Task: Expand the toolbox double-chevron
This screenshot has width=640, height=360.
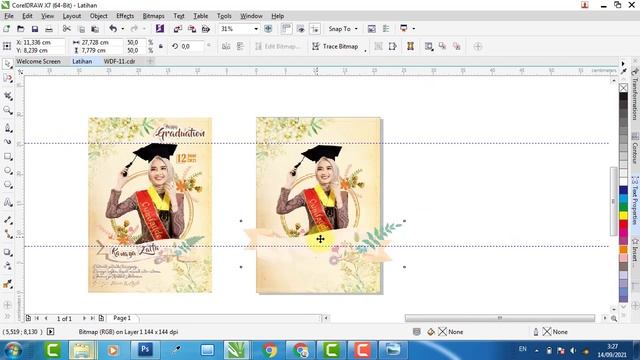Action: [x=7, y=316]
